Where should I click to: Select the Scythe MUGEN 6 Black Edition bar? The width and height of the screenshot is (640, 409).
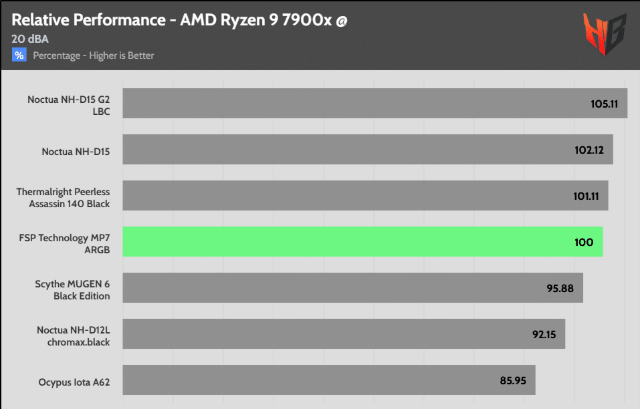(x=353, y=288)
